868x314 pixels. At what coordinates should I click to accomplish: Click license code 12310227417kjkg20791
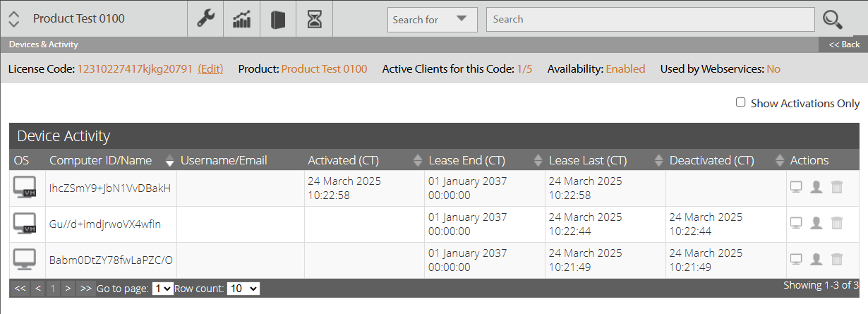click(135, 69)
